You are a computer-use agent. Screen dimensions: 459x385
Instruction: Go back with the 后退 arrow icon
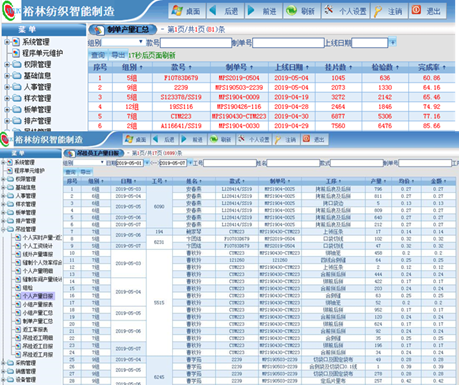coord(213,11)
